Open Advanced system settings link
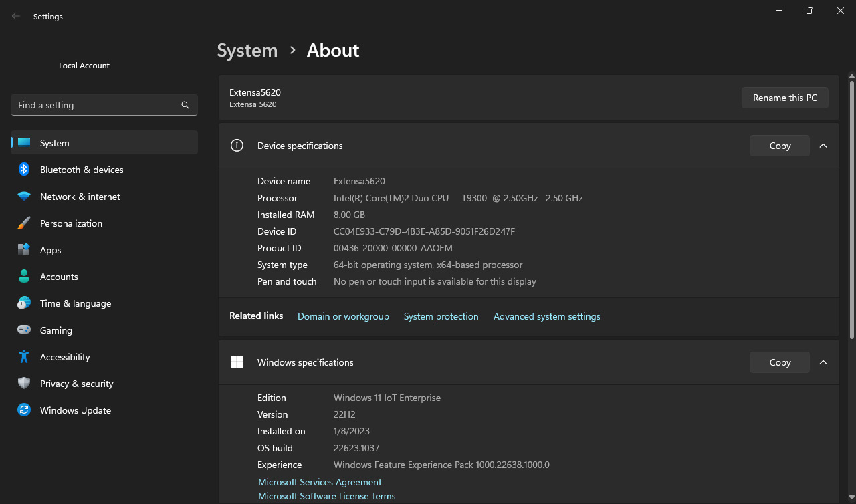 pos(547,316)
